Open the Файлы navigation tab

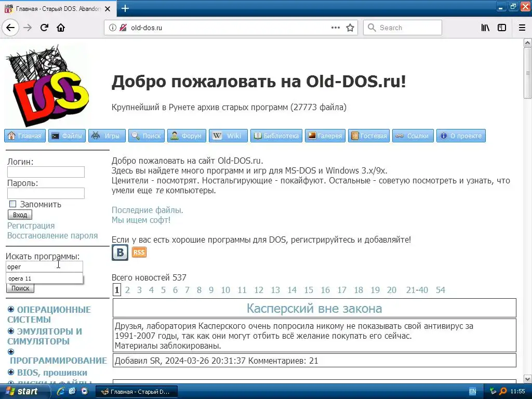67,136
